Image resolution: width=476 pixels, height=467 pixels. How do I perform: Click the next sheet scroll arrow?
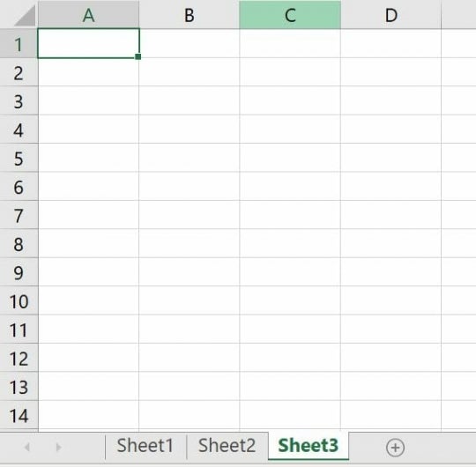[x=58, y=447]
